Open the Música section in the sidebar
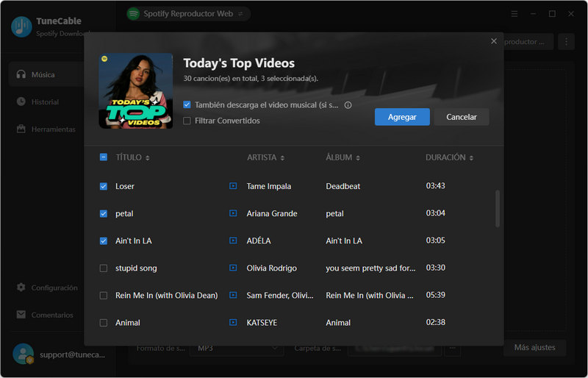 (46, 74)
